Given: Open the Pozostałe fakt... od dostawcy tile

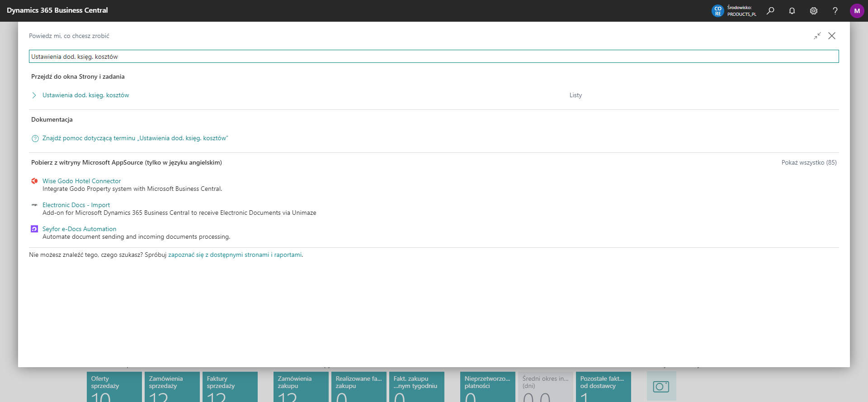Looking at the screenshot, I should 604,387.
